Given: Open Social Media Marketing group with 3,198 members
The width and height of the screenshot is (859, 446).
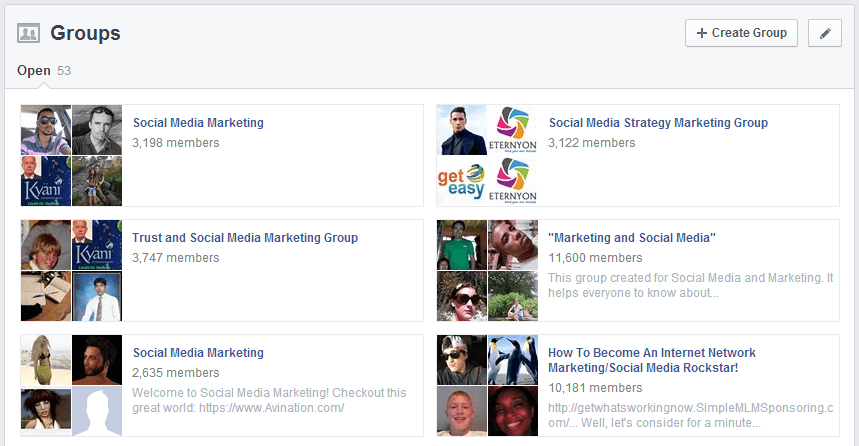Looking at the screenshot, I should (198, 123).
